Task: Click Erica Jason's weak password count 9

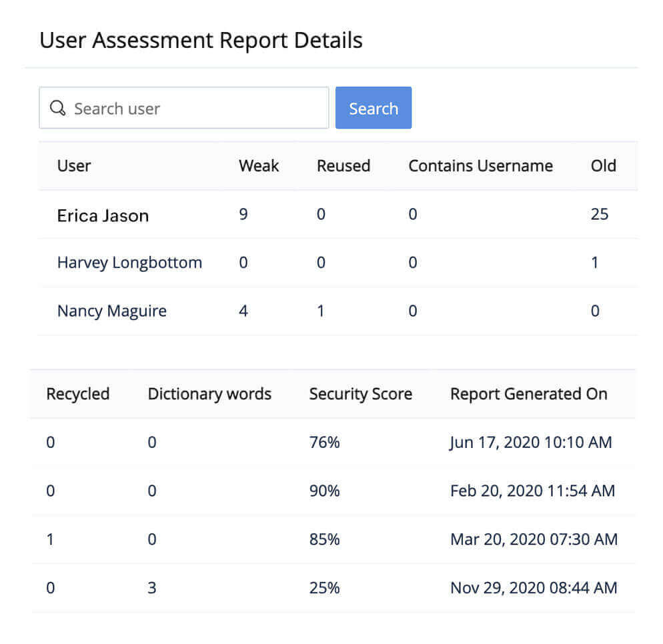Action: pyautogui.click(x=243, y=215)
